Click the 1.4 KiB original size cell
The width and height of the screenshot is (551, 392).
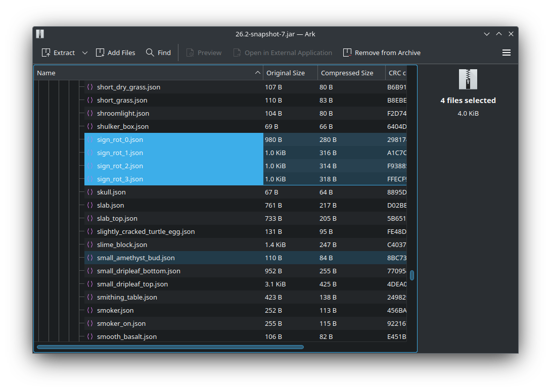(275, 244)
